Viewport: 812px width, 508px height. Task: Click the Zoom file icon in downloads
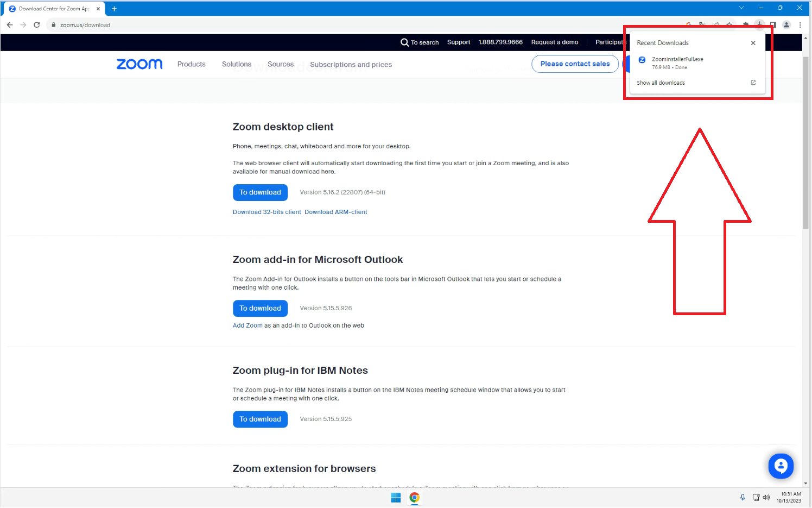pos(642,60)
